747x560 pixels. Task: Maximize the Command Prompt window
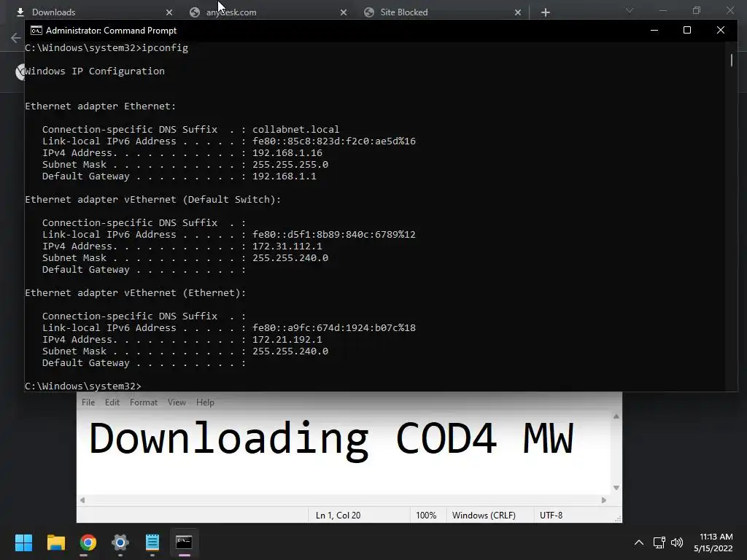coord(687,30)
